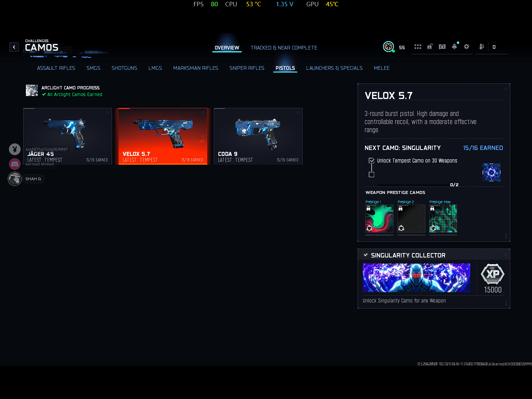Viewport: 532px width, 399px height.
Task: Click the unlock padlock icon in header
Action: click(430, 47)
